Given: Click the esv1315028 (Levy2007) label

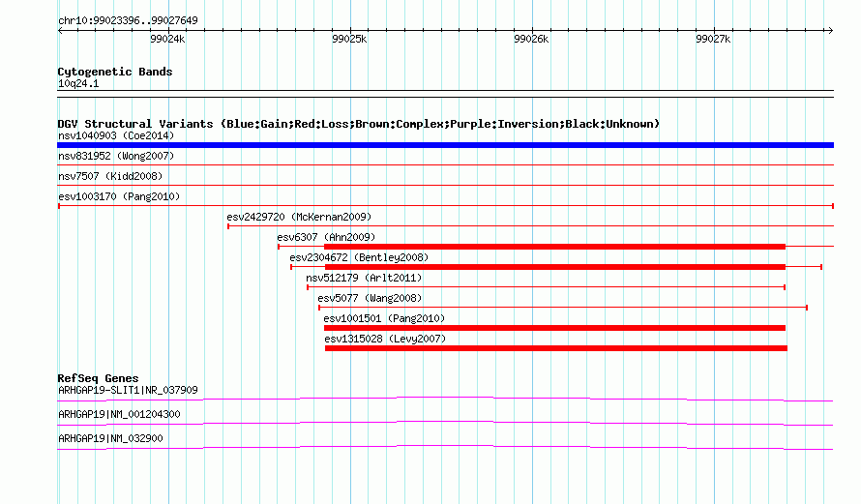Looking at the screenshot, I should coord(385,339).
